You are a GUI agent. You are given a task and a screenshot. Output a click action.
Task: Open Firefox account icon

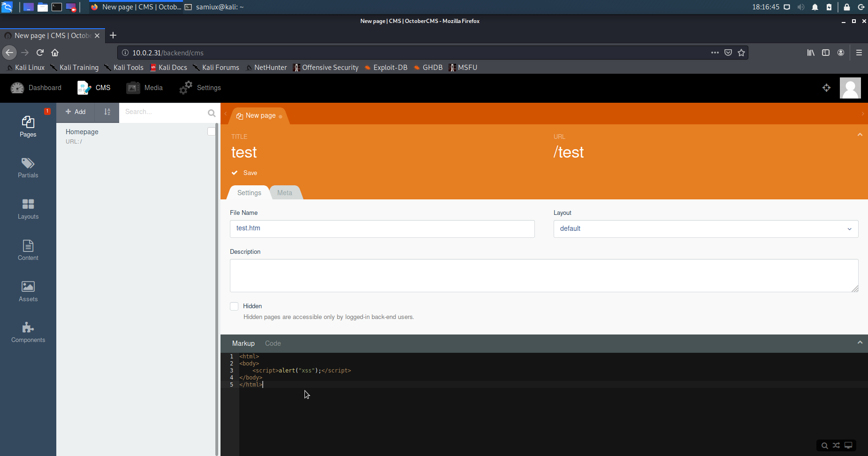click(x=841, y=53)
